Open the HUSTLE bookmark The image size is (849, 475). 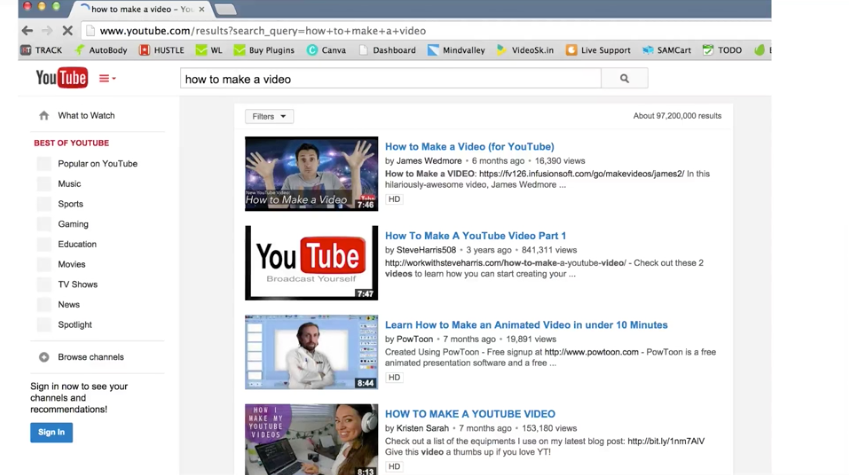click(x=161, y=50)
